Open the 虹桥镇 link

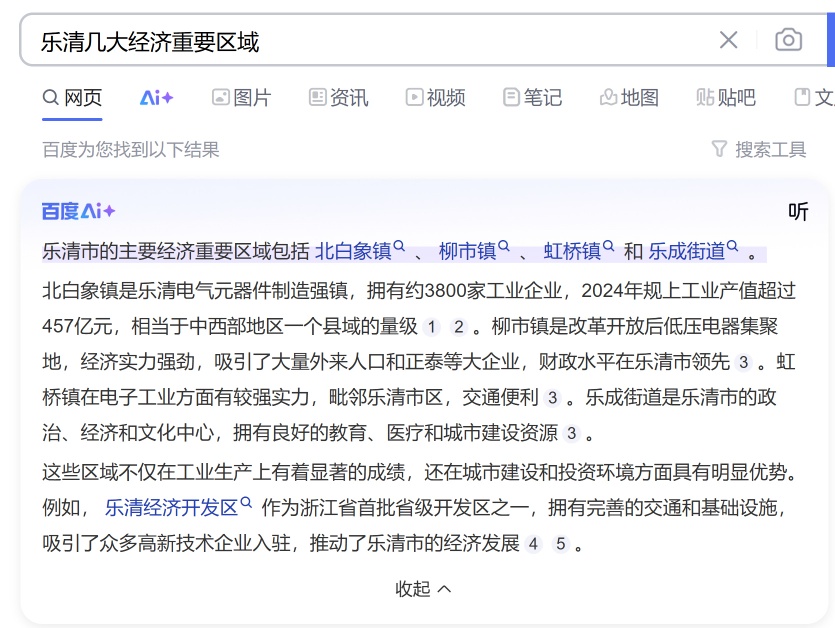(572, 251)
